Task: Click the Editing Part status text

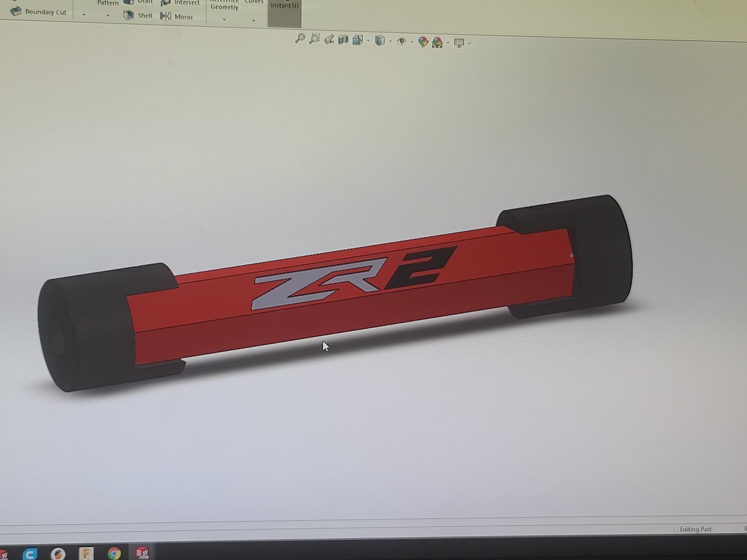Action: 695,529
